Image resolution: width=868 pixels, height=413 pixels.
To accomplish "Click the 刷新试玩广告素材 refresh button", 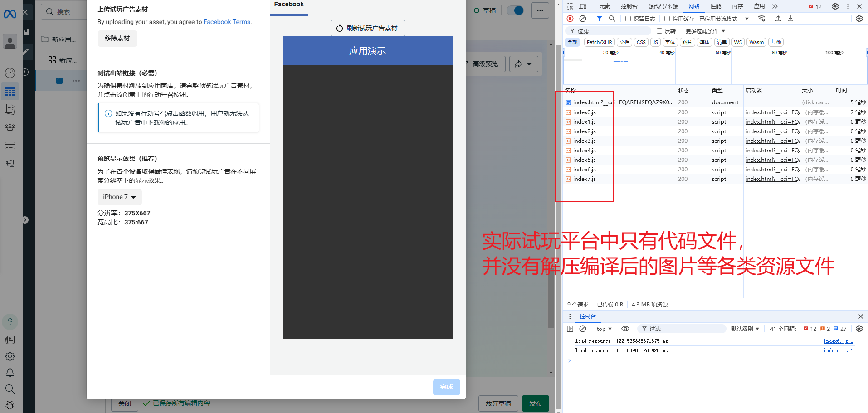I will 367,28.
